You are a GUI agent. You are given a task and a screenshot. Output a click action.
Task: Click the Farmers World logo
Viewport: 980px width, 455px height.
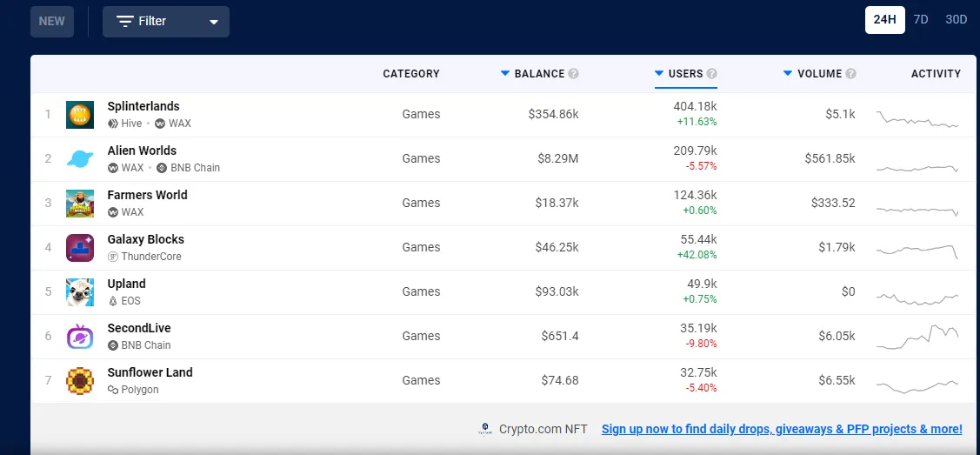[80, 203]
